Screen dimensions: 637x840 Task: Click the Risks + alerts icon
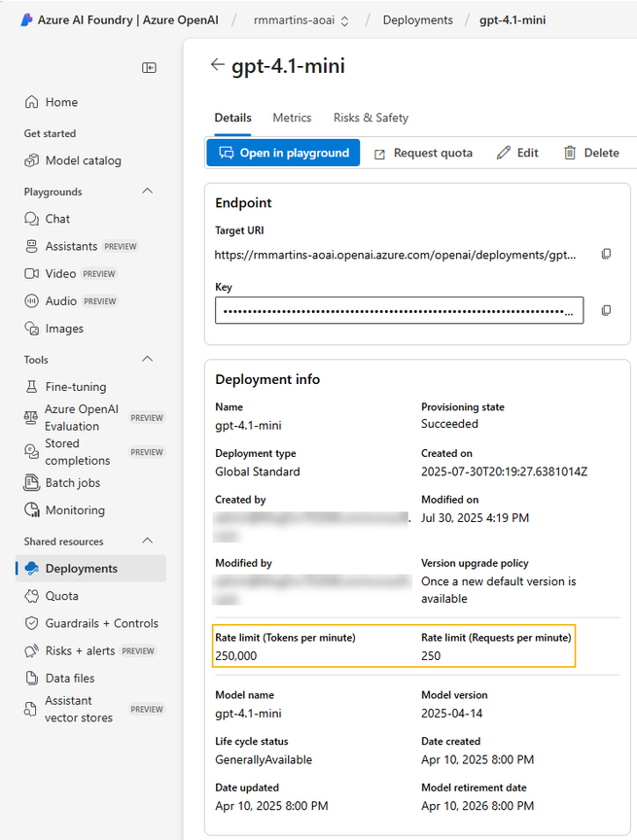(32, 650)
